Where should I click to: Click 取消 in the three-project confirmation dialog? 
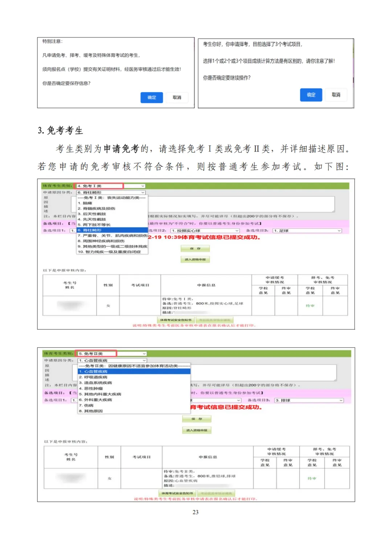(336, 95)
